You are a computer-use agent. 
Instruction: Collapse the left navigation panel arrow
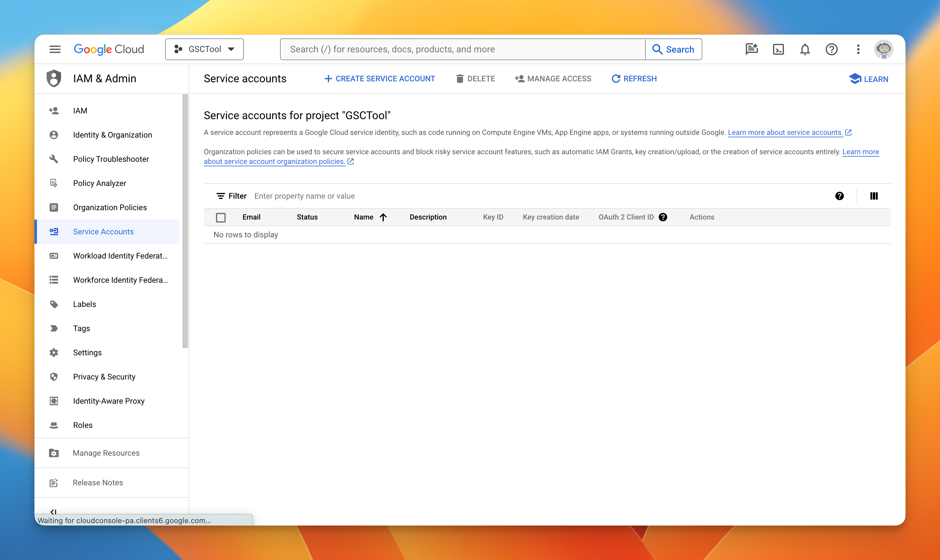pos(53,511)
